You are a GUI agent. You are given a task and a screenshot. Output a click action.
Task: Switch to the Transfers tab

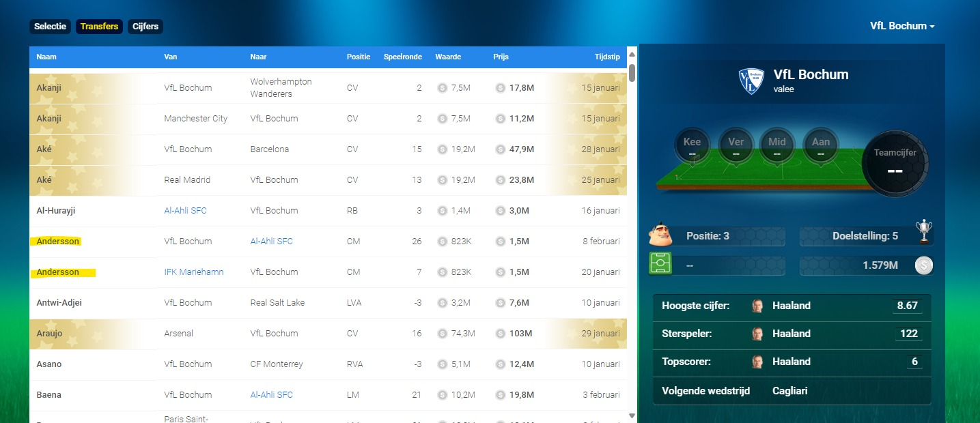tap(99, 27)
